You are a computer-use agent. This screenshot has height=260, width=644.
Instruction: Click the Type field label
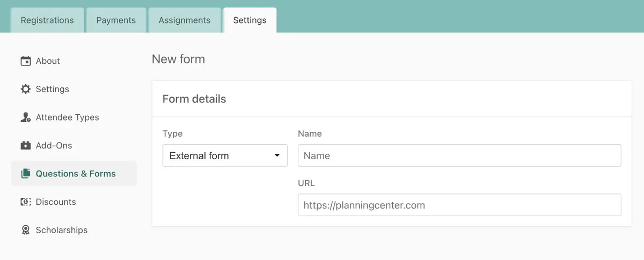[x=172, y=133]
